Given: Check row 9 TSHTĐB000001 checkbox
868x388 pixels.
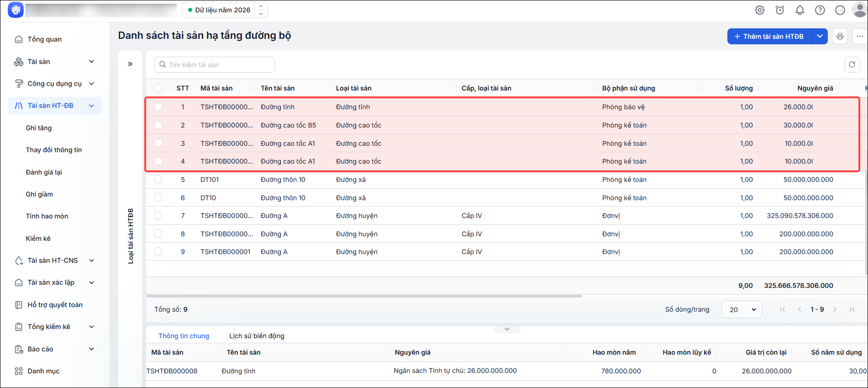Looking at the screenshot, I should (158, 251).
